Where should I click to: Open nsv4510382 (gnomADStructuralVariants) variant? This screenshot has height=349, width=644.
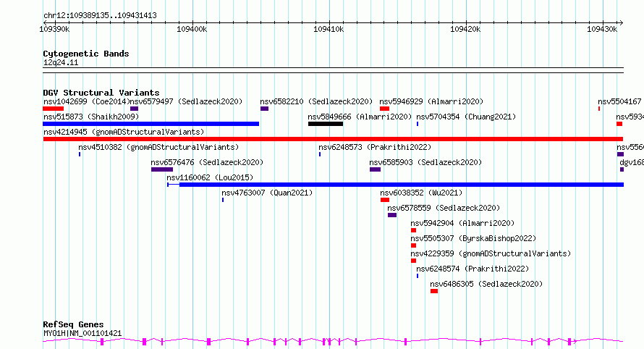point(158,147)
